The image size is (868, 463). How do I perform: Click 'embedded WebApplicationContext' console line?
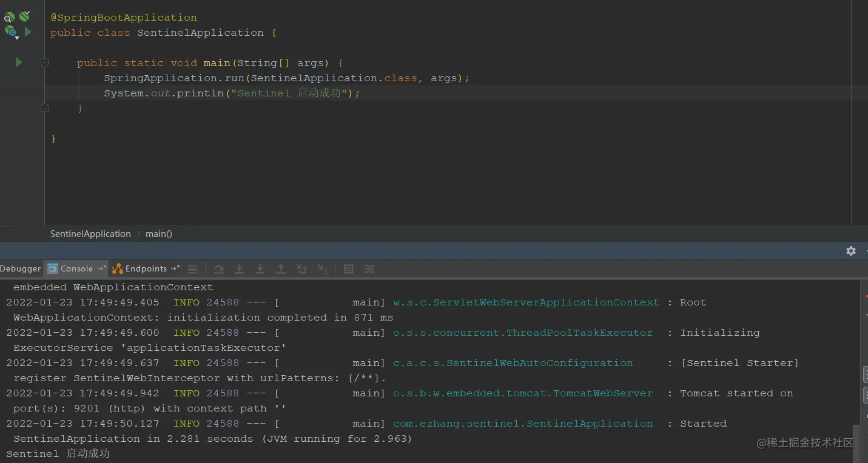tap(113, 287)
